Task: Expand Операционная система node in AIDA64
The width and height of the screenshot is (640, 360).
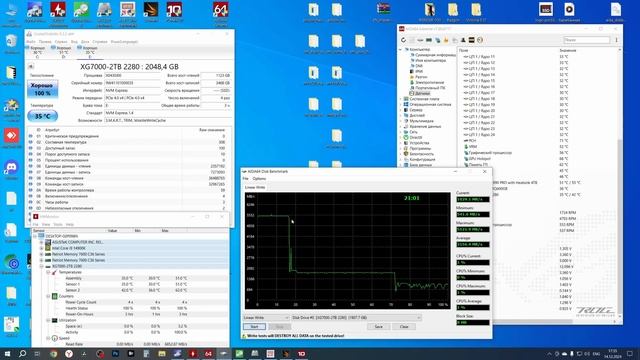Action: click(x=400, y=104)
